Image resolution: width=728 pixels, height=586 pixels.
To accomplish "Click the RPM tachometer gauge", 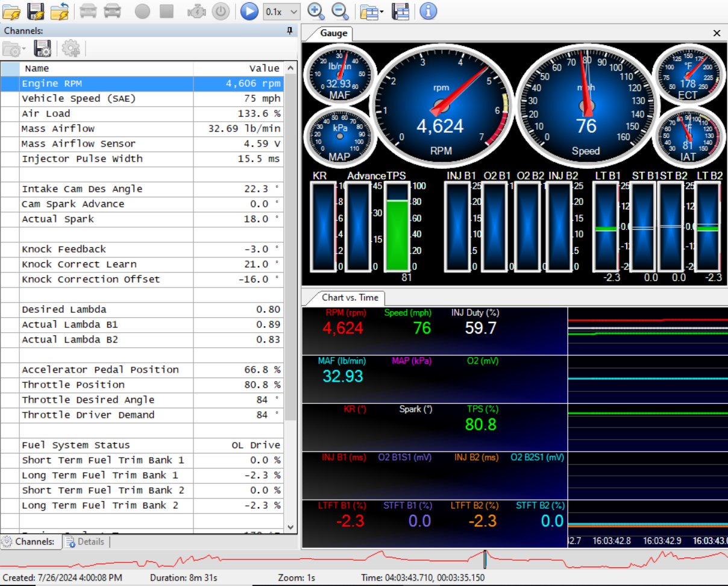I will 442,105.
